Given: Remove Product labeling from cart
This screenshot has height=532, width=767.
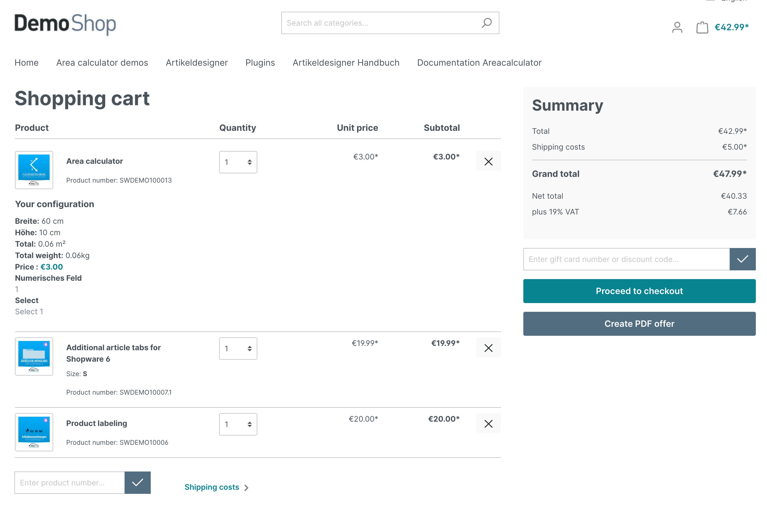Looking at the screenshot, I should (x=488, y=423).
